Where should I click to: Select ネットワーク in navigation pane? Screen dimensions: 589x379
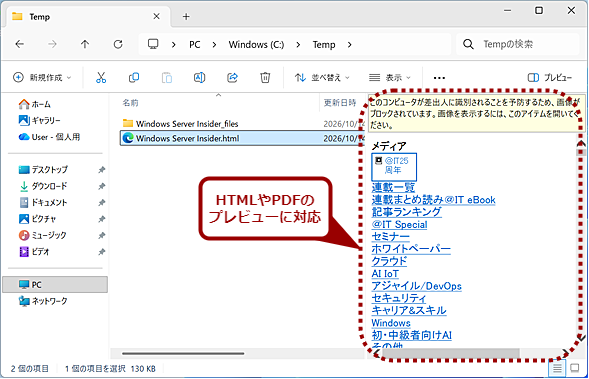click(x=43, y=301)
